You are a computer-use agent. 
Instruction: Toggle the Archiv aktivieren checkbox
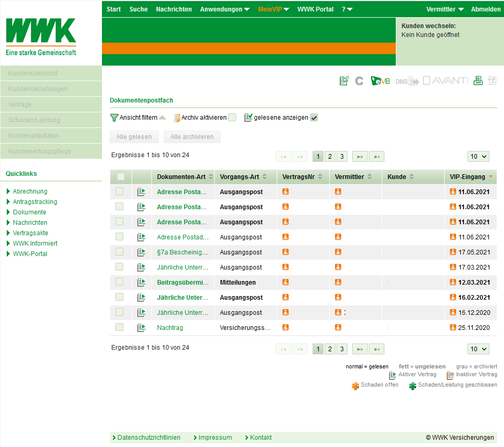click(232, 118)
